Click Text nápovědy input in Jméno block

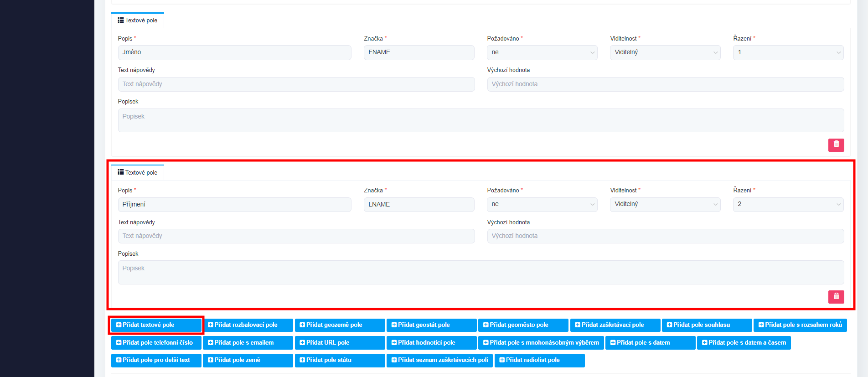click(296, 84)
